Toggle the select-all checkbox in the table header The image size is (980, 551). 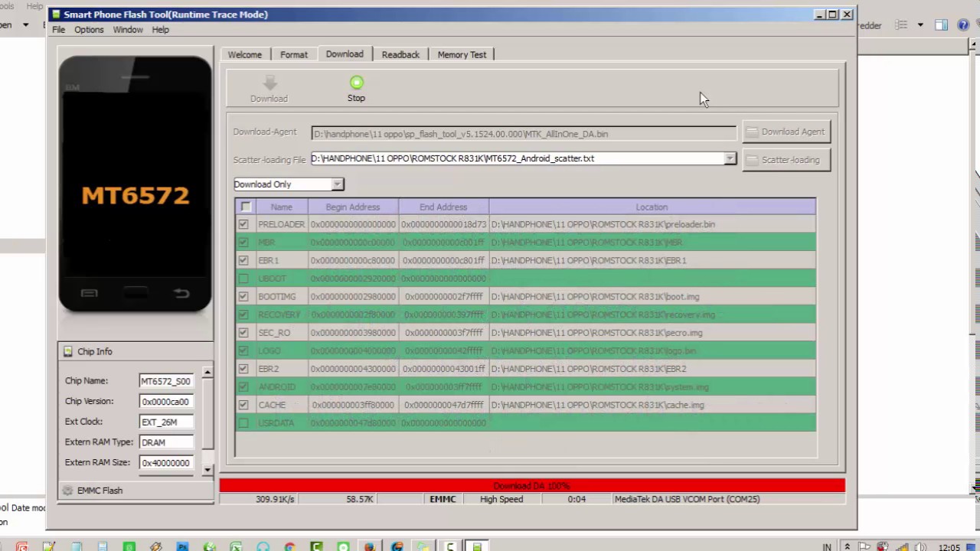(x=246, y=207)
